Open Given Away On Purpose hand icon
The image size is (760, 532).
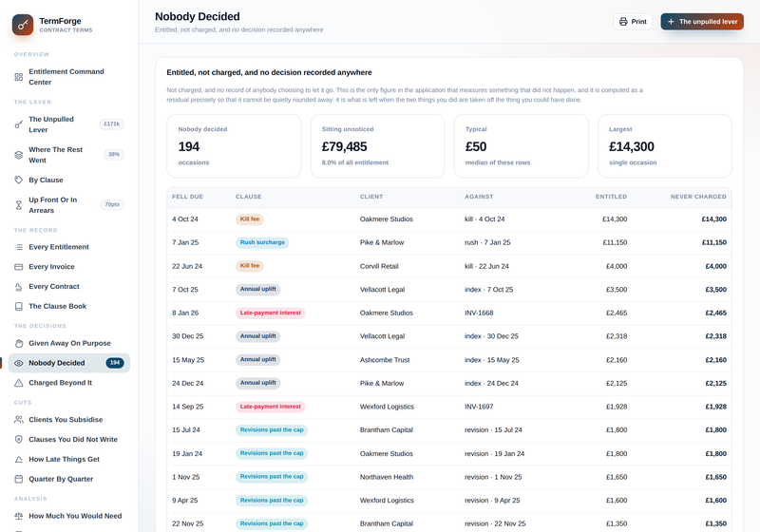(x=18, y=343)
